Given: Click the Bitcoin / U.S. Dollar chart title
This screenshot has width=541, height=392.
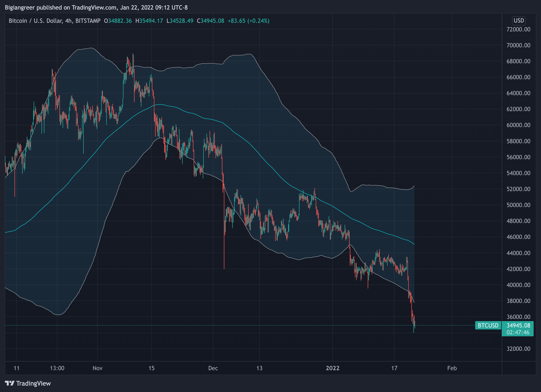Looking at the screenshot, I should coord(54,21).
